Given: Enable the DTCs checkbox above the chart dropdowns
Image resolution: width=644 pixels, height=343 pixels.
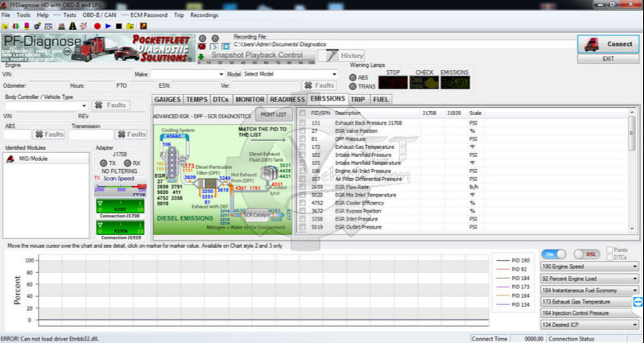Looking at the screenshot, I should (609, 258).
